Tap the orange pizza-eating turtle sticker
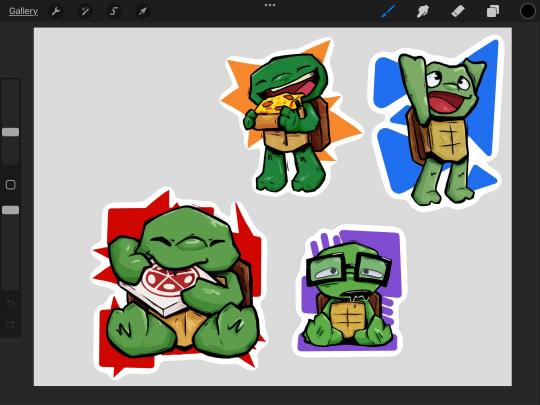 [x=290, y=117]
